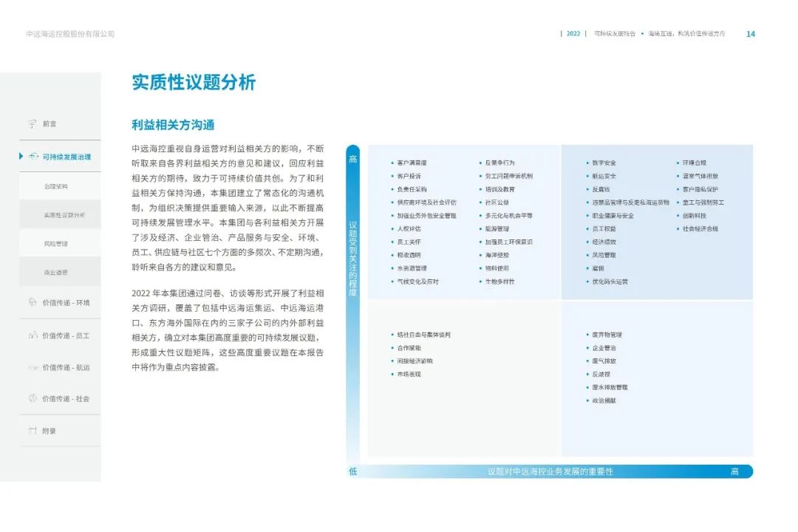This screenshot has width=798, height=532.
Task: Click the 海洋塑胶 matrix item
Action: [x=497, y=255]
